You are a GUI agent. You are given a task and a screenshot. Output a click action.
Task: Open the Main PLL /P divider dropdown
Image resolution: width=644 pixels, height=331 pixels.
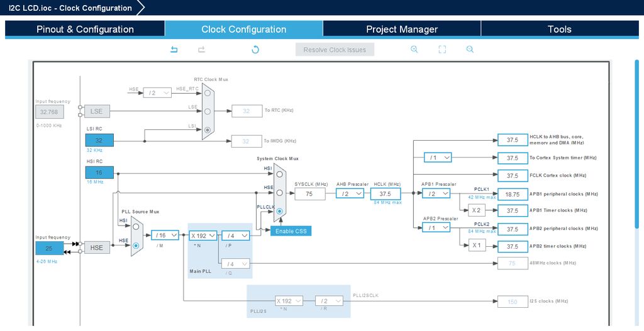point(236,236)
